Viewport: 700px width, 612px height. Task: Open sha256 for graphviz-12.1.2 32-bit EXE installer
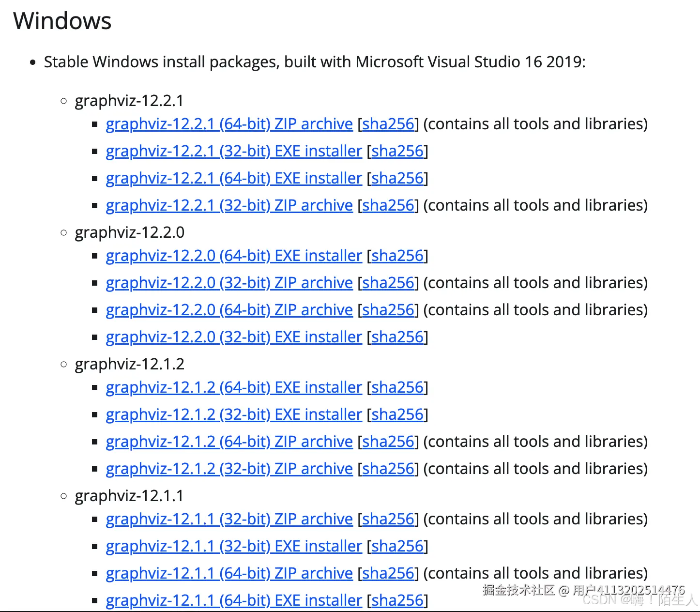tap(397, 414)
